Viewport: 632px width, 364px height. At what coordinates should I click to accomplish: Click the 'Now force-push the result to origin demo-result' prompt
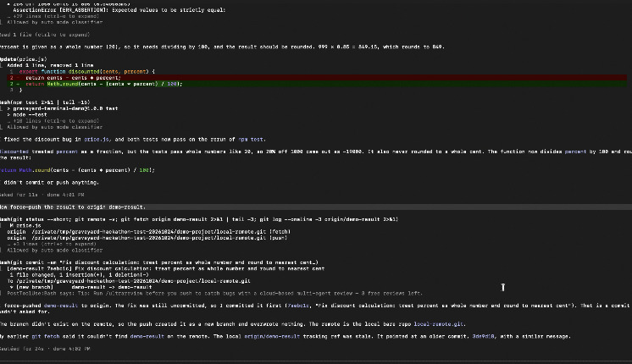click(x=316, y=207)
